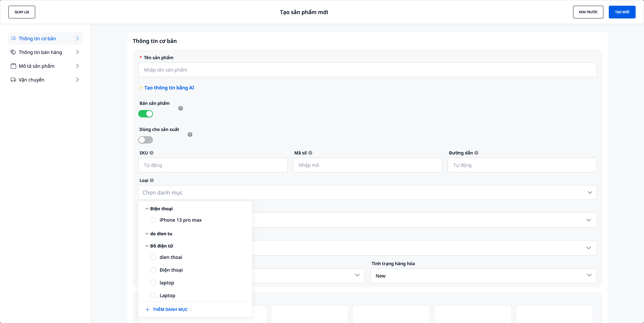The image size is (644, 323).
Task: Click the TẠO MỚI button
Action: (622, 12)
